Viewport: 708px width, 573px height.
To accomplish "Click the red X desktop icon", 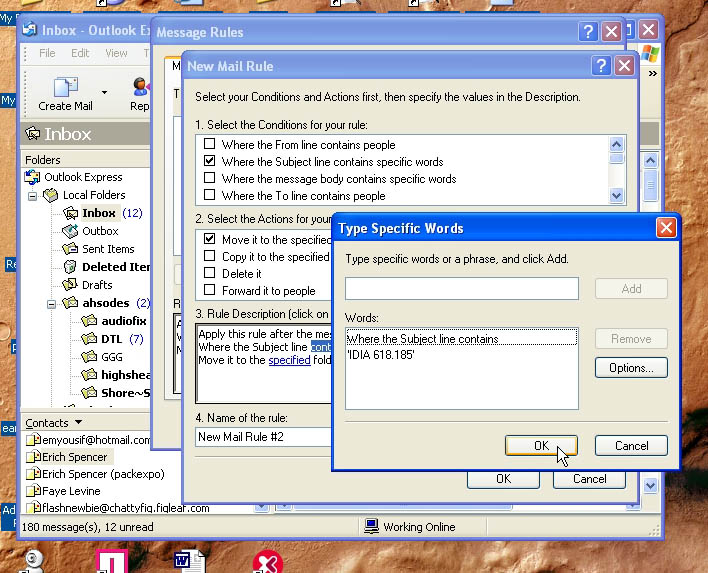I will coord(268,562).
